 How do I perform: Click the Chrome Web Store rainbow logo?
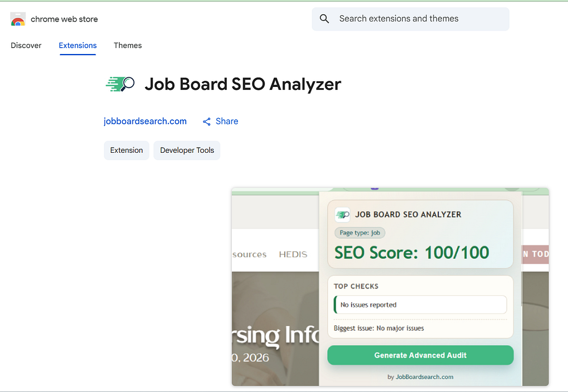click(x=18, y=19)
